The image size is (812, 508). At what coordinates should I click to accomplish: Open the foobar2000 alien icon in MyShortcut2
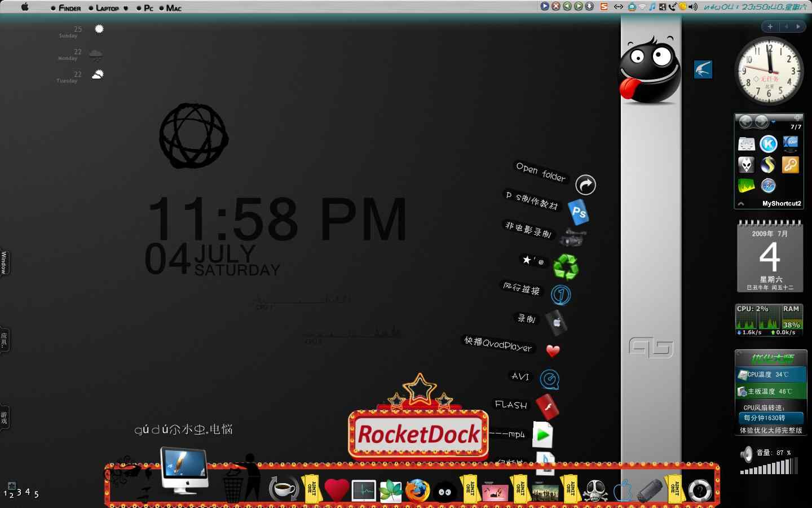pyautogui.click(x=746, y=165)
